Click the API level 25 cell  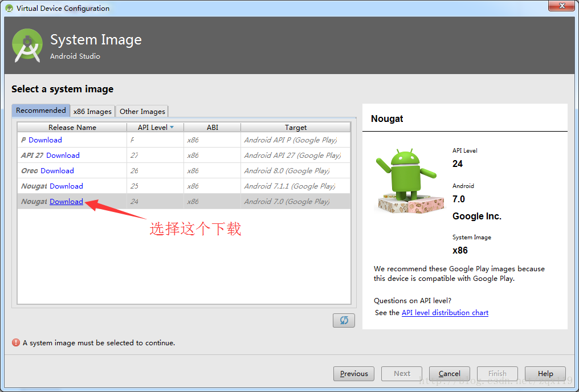point(155,186)
